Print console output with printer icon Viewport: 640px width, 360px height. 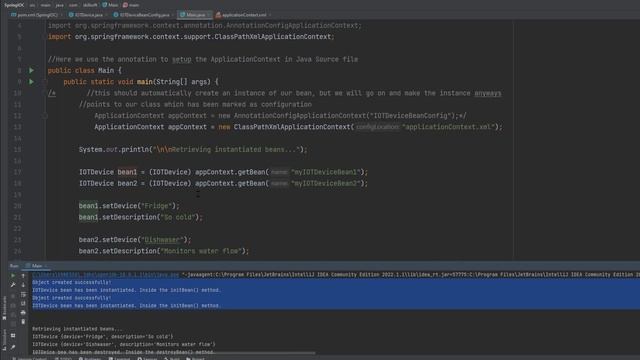pos(23,313)
